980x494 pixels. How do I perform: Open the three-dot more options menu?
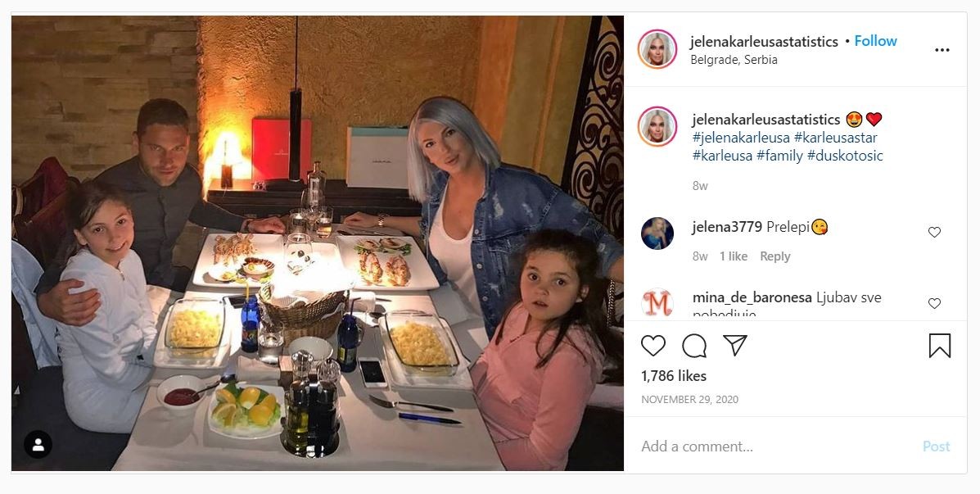942,50
